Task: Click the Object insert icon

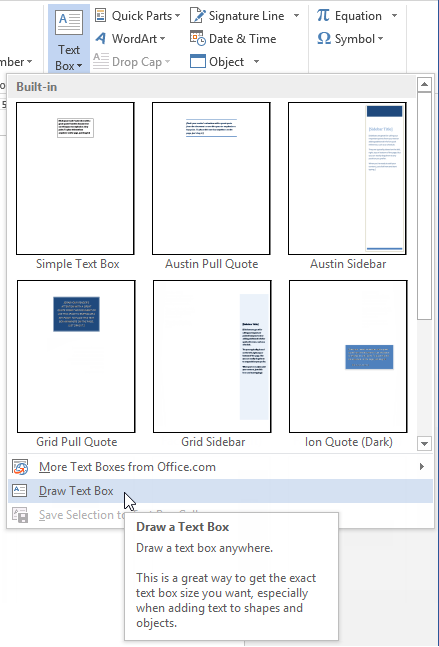Action: coord(198,62)
